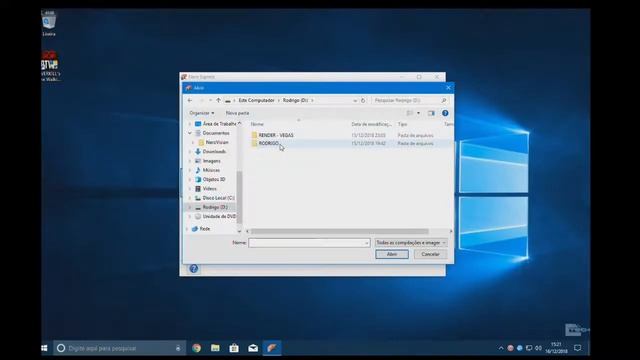Select Objetos 3D in navigation tree

214,179
